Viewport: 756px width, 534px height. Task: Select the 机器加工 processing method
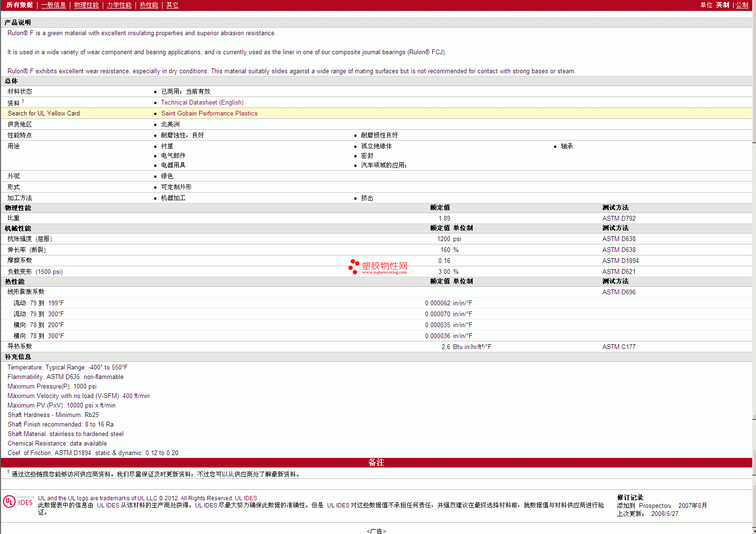pos(173,198)
